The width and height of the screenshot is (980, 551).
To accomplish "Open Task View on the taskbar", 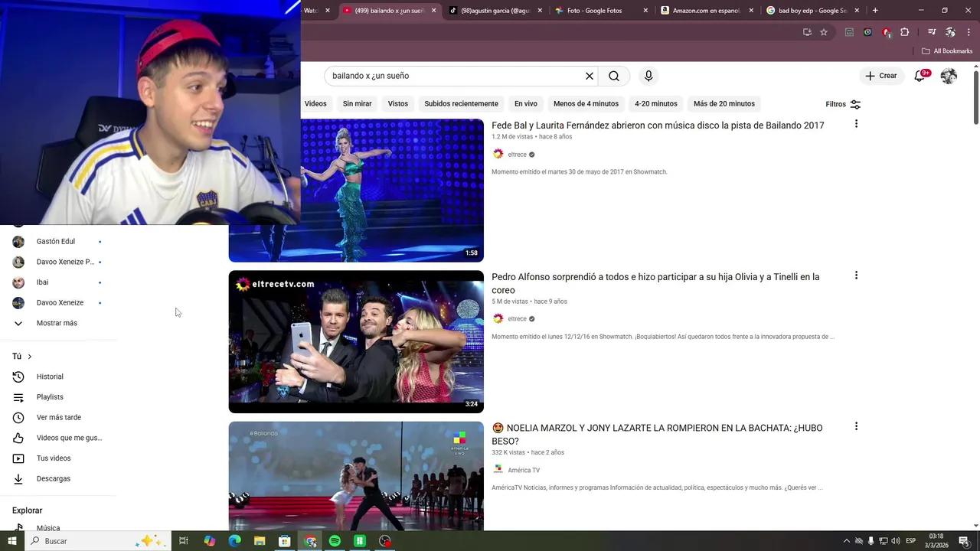I will pyautogui.click(x=184, y=541).
